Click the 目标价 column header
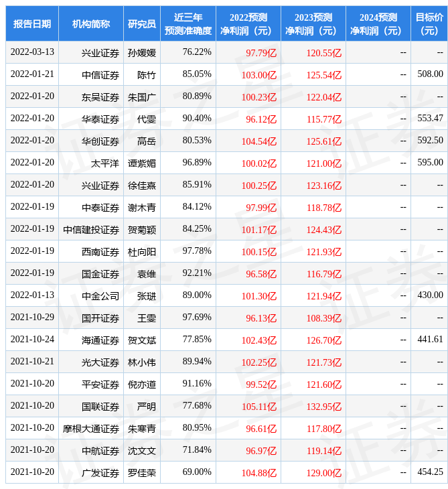This screenshot has width=448, height=489. [x=429, y=23]
